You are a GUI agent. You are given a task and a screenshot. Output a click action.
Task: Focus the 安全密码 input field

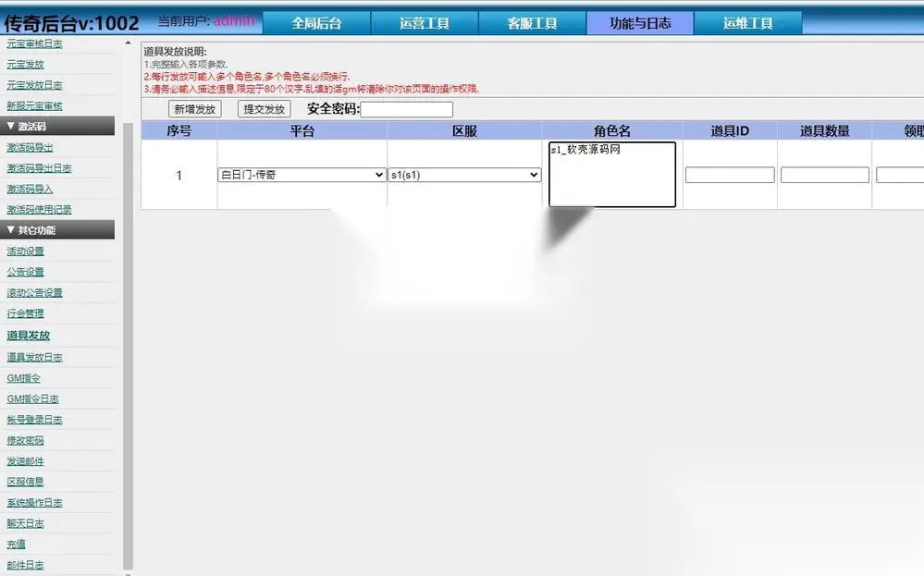click(x=407, y=109)
